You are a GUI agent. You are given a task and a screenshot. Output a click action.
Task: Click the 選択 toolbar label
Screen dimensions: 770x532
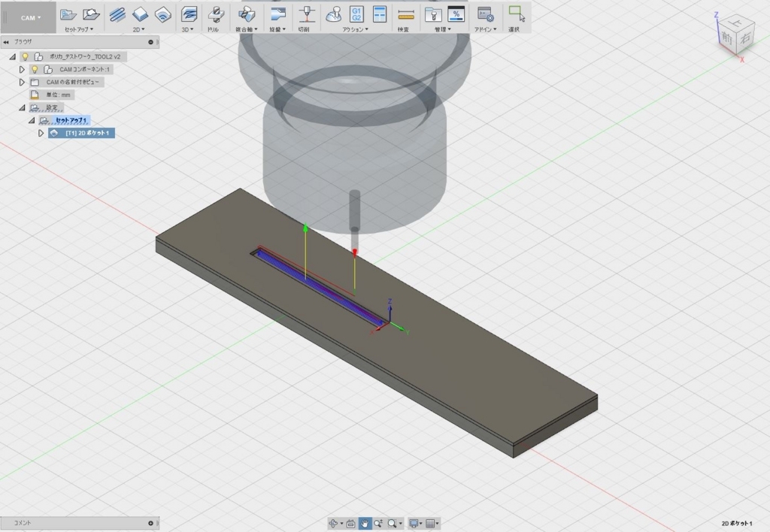point(514,29)
